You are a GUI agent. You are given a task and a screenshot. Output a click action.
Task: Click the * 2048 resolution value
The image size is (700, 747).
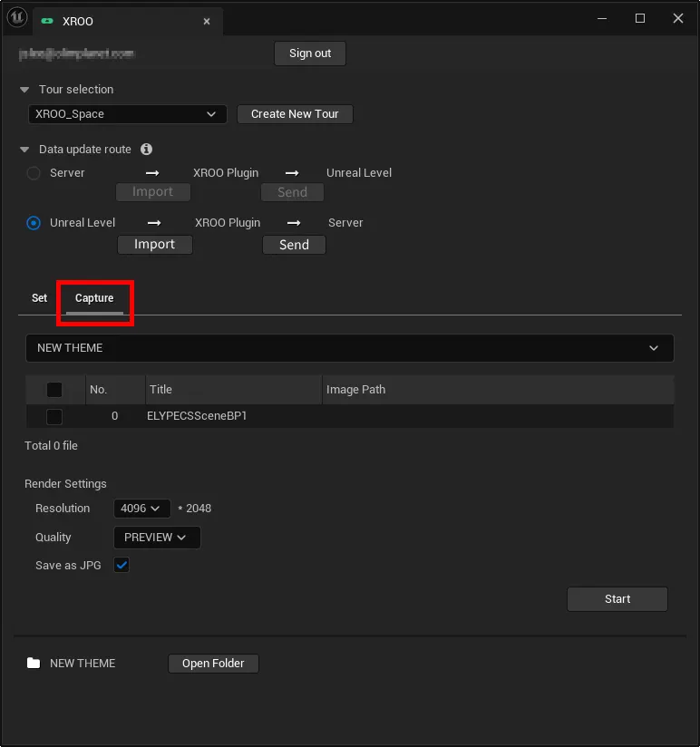[x=194, y=509]
